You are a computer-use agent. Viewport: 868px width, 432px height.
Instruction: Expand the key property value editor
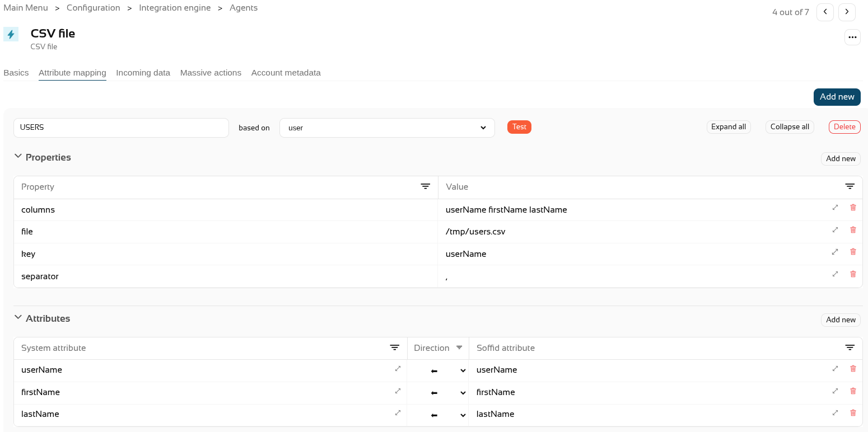tap(835, 252)
